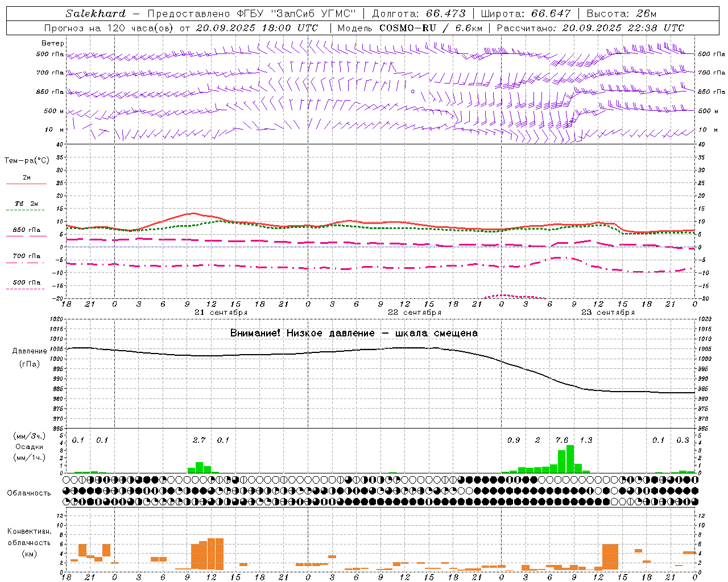Click the 10 м wind level label on left
This screenshot has width=728, height=582.
tap(55, 130)
